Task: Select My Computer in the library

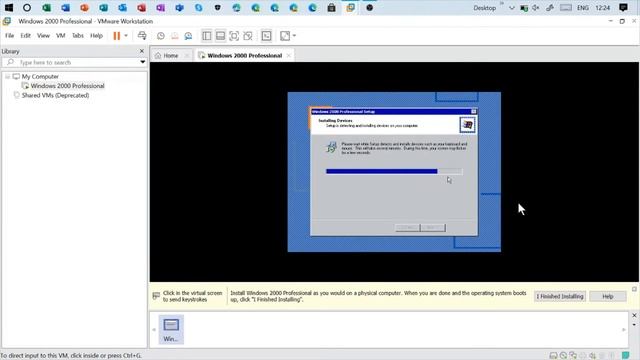Action: [40, 76]
